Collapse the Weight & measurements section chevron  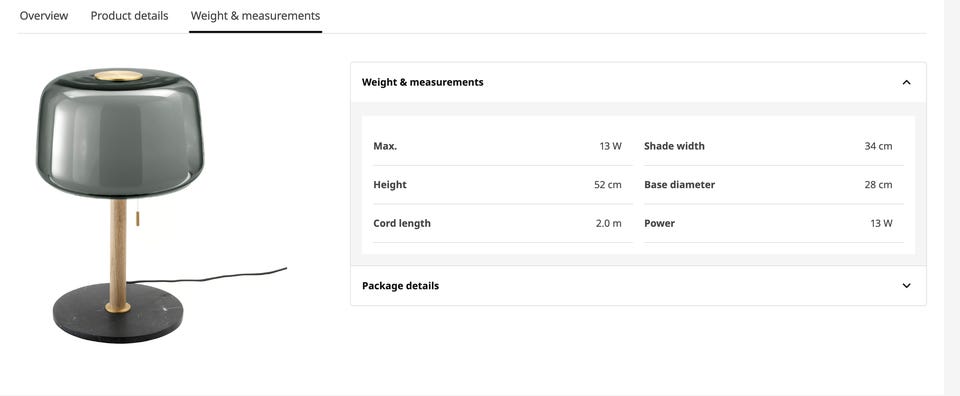point(907,82)
